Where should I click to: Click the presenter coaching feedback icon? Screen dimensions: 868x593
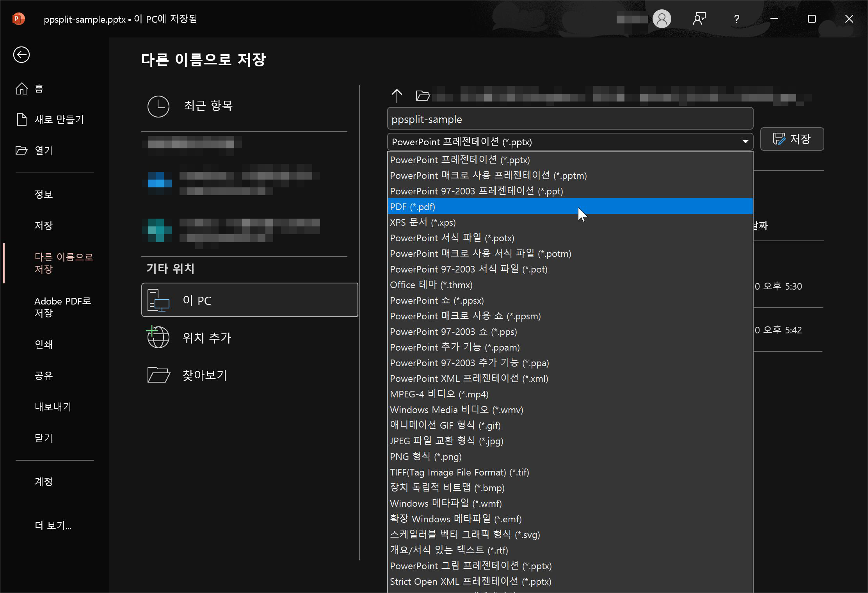click(699, 19)
